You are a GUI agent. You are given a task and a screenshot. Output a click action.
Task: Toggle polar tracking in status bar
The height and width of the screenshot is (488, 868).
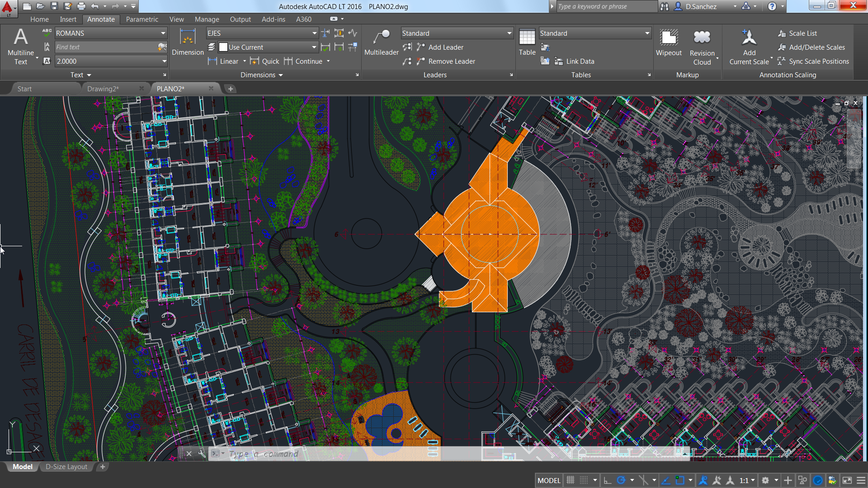pos(621,480)
